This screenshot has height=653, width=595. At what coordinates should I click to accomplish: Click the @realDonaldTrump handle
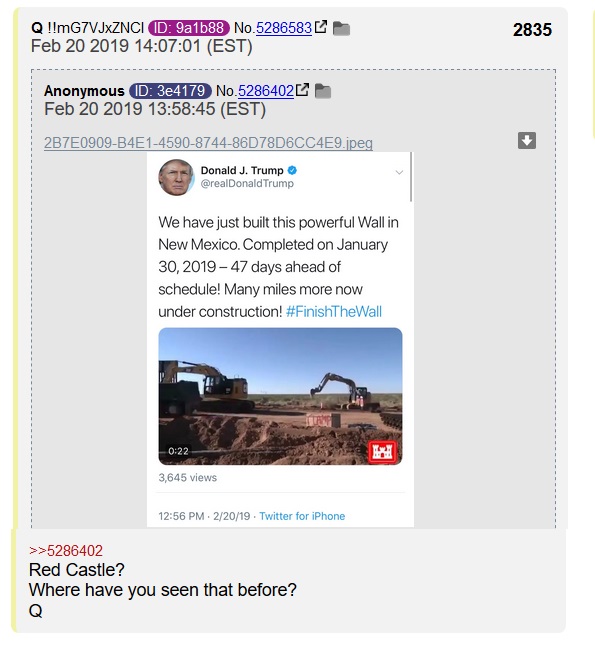tap(247, 183)
